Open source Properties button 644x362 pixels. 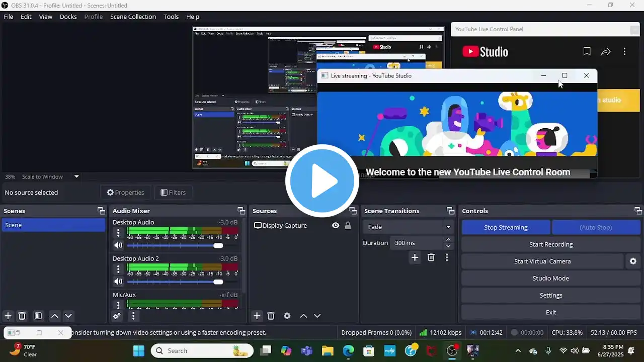point(126,192)
